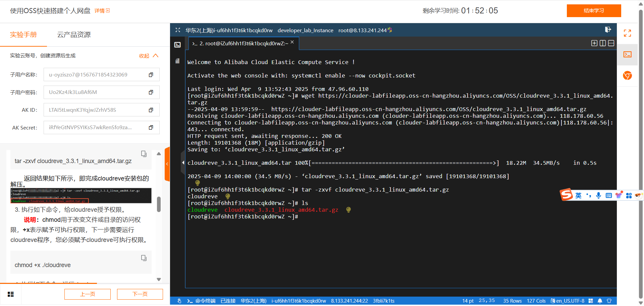Click the root@8.133.241.244 label in terminal header
This screenshot has width=644, height=306.
point(363,31)
